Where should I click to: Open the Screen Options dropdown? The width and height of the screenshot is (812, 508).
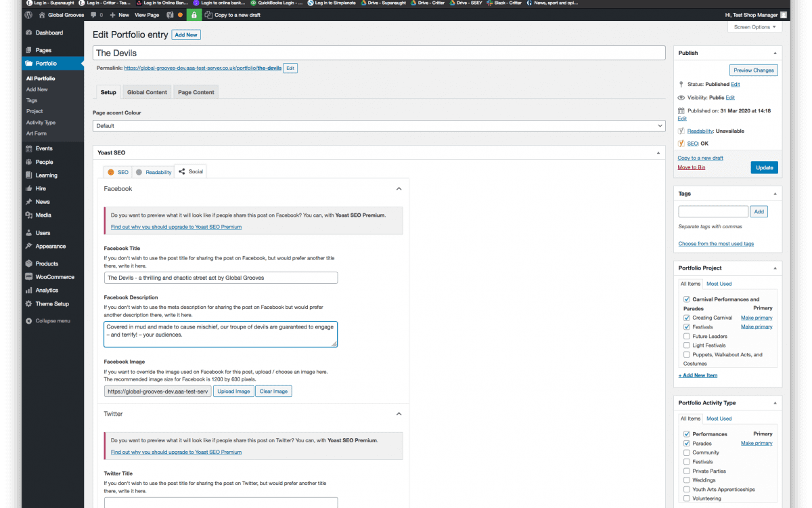pyautogui.click(x=755, y=27)
